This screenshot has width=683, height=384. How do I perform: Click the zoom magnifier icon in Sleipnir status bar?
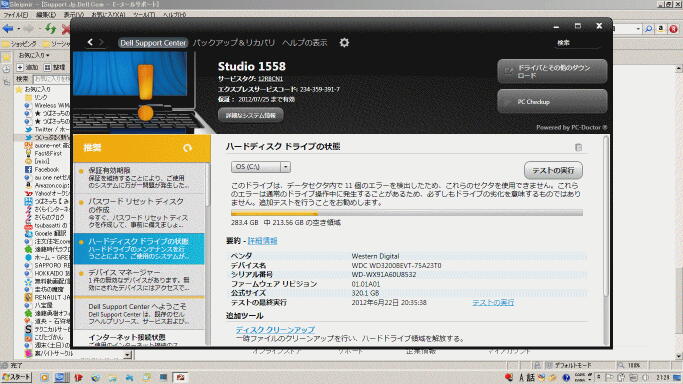coord(621,365)
